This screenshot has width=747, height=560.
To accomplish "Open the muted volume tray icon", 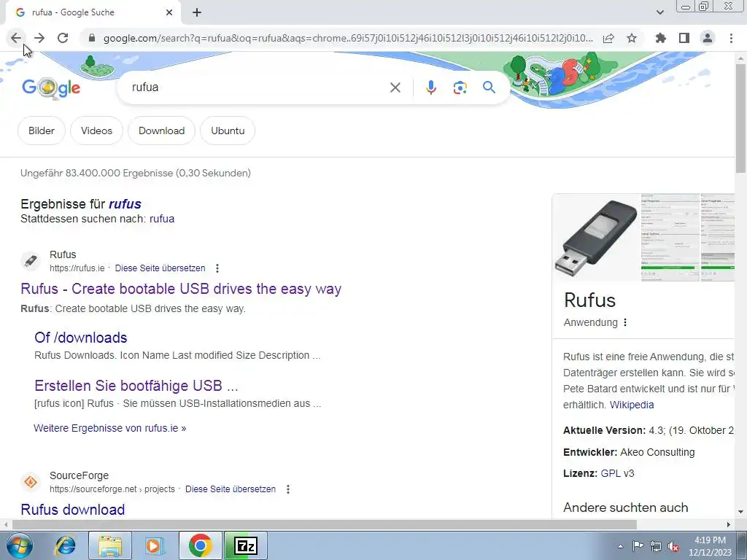I will coord(673,546).
